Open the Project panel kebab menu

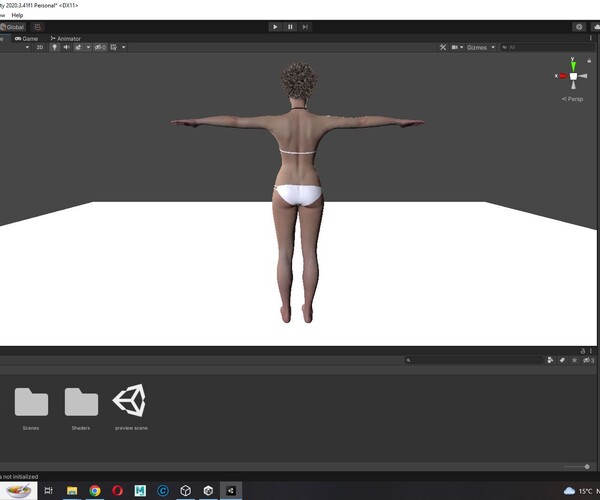(591, 351)
